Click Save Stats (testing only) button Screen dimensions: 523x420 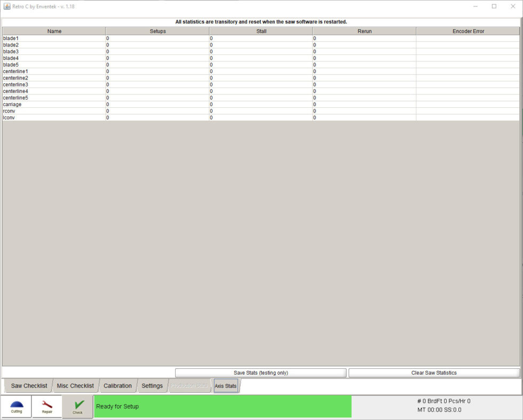pos(260,373)
